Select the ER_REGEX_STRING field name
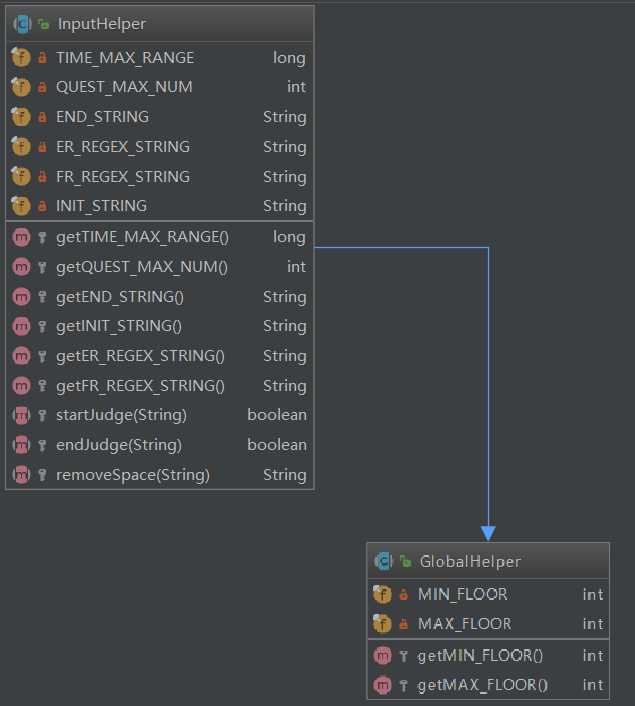The width and height of the screenshot is (635, 706). pos(122,147)
